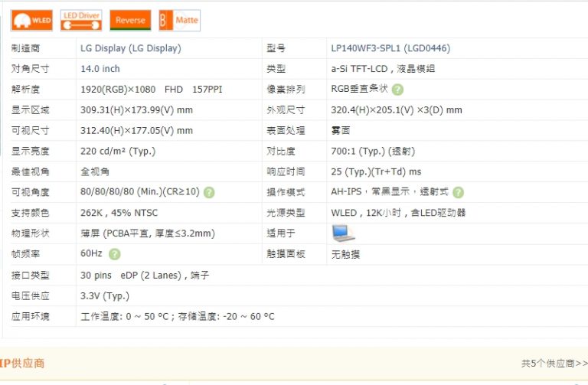Click the 像素排列 row label
Screen dimensions: 588x385
click(286, 90)
